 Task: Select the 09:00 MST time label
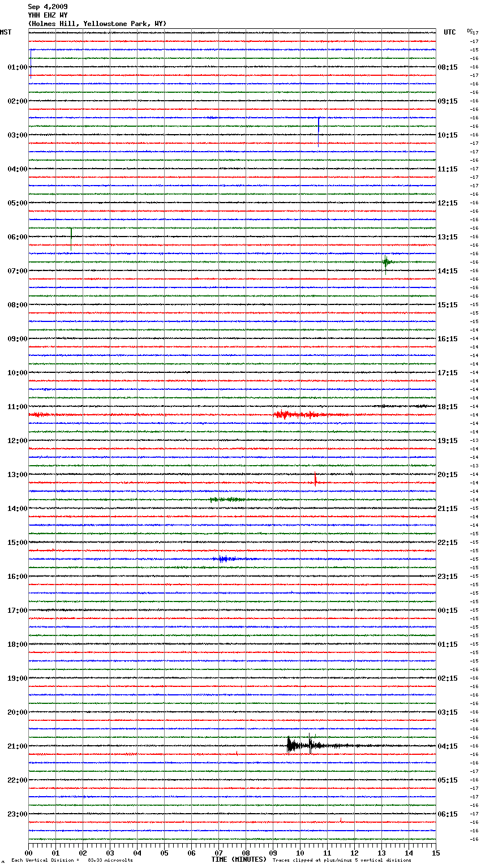(18, 339)
